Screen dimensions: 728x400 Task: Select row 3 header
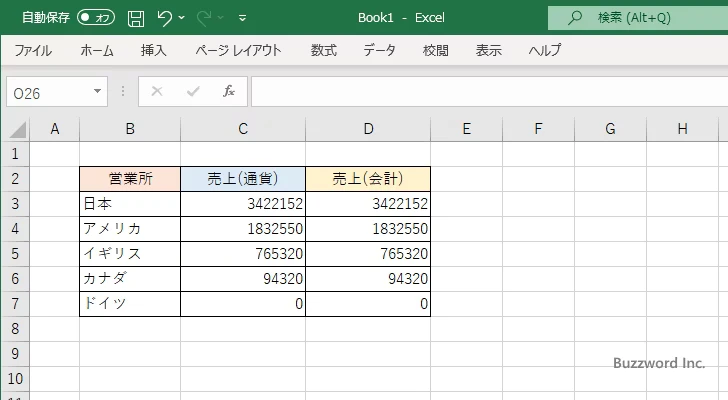pos(15,204)
